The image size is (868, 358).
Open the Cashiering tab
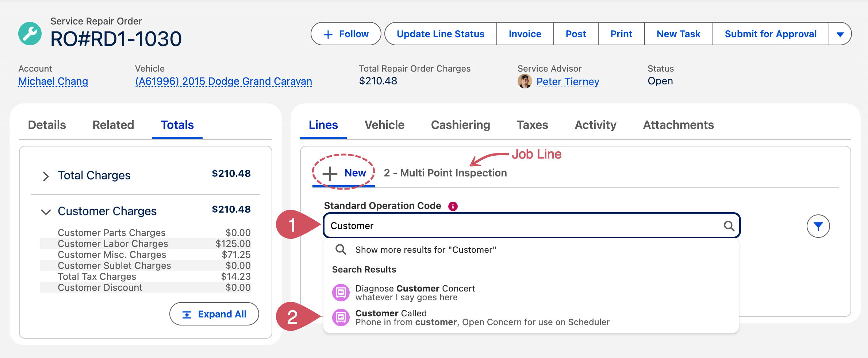(x=460, y=125)
